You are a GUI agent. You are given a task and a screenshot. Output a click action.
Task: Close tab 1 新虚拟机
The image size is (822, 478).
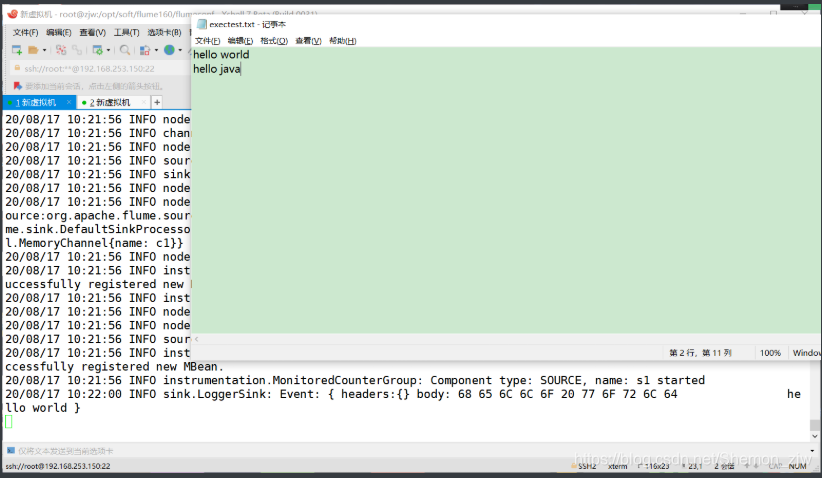(x=69, y=102)
